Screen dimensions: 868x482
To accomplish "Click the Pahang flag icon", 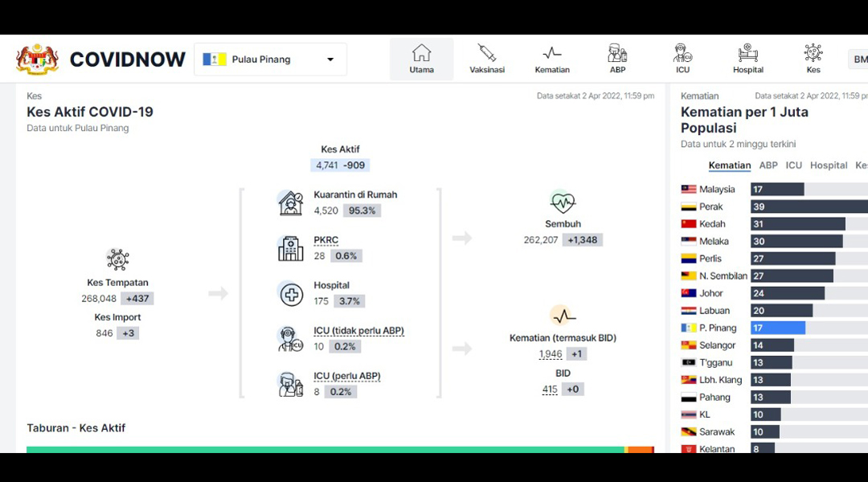I will pyautogui.click(x=689, y=398).
